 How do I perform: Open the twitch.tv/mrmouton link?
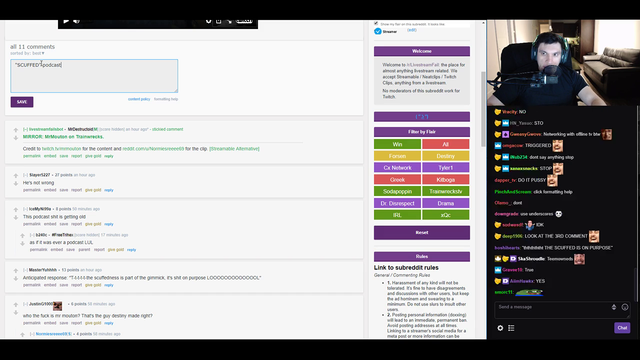point(61,149)
